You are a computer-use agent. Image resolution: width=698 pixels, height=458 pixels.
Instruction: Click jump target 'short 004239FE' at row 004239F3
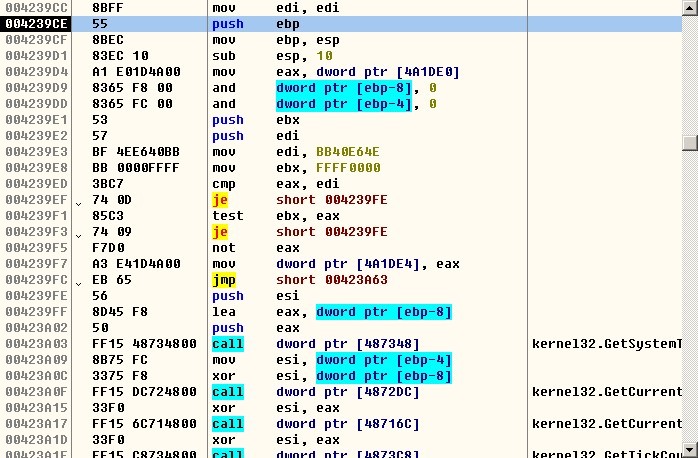pyautogui.click(x=332, y=232)
